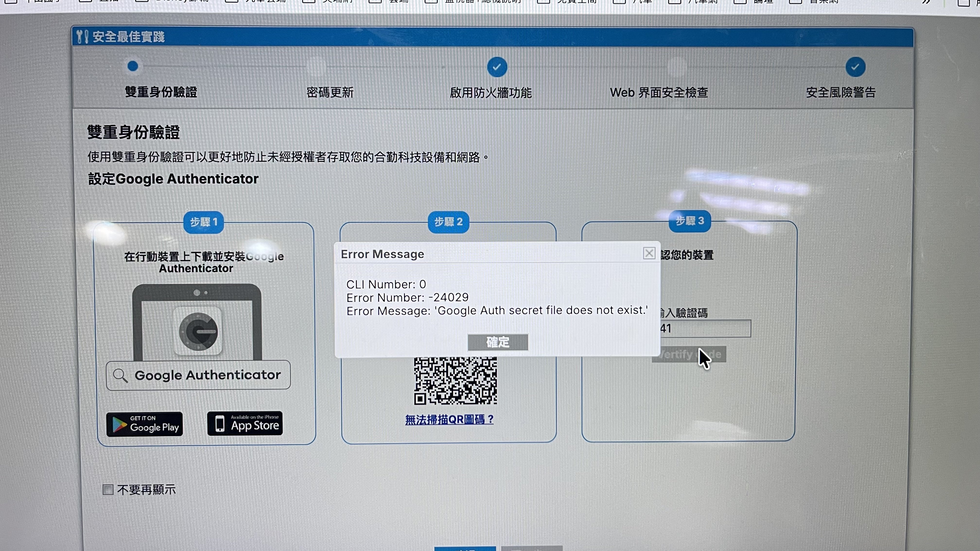980x551 pixels.
Task: Click the 啟用防火牆功能 checkmark step icon
Action: [497, 67]
